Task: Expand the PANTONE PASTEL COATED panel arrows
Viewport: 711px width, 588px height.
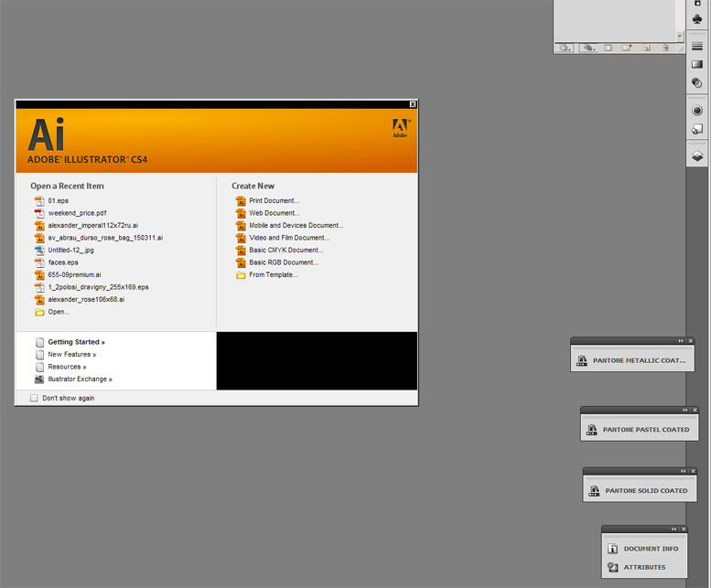Action: 685,410
